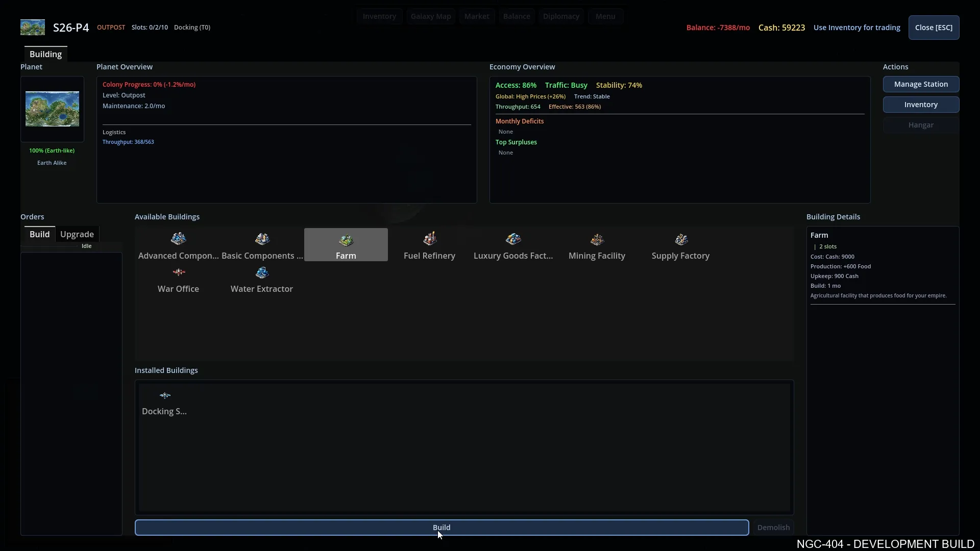Click the installed Docking Station icon
Screen dimensions: 980x551
[164, 395]
